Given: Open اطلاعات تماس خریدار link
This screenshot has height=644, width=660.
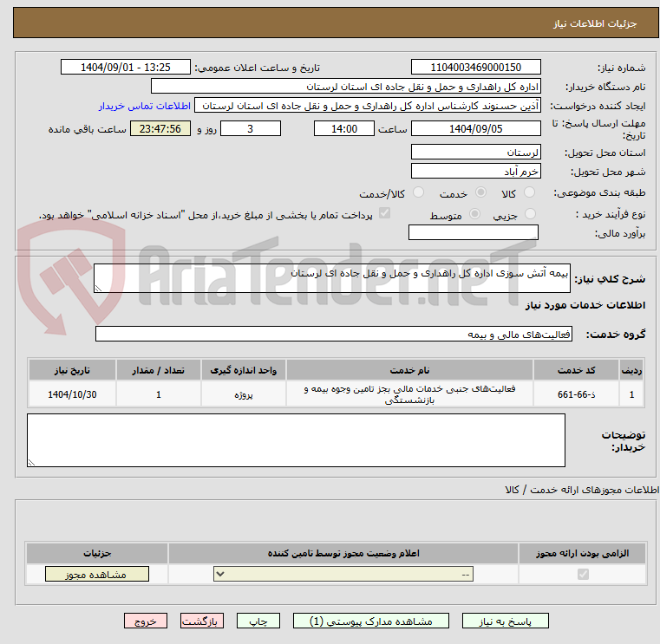Looking at the screenshot, I should point(144,106).
